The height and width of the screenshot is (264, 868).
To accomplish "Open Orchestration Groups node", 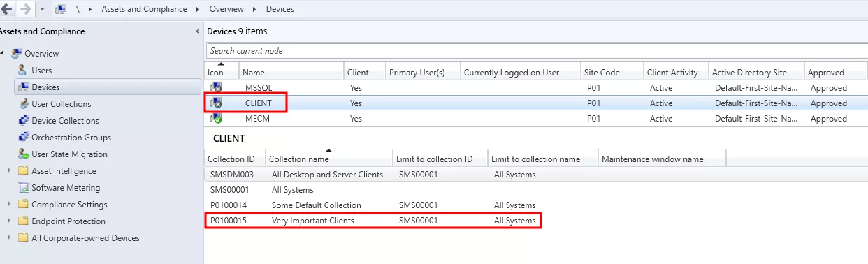I will [x=71, y=138].
